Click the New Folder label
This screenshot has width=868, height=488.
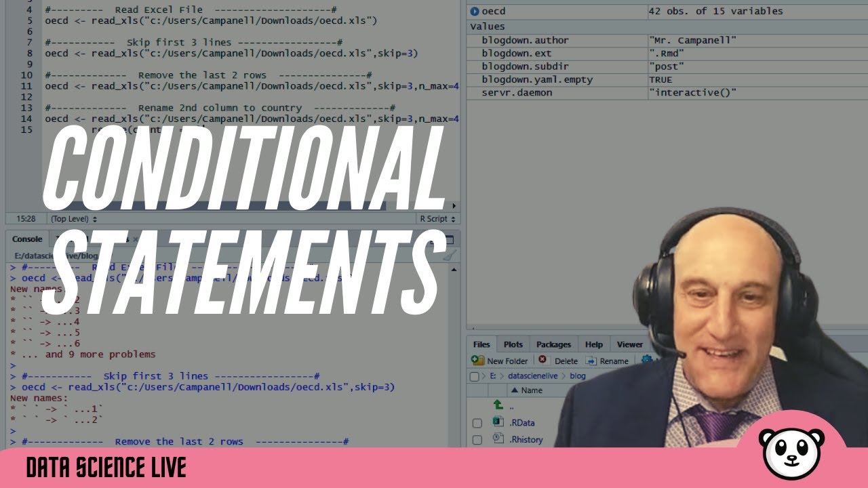[507, 361]
